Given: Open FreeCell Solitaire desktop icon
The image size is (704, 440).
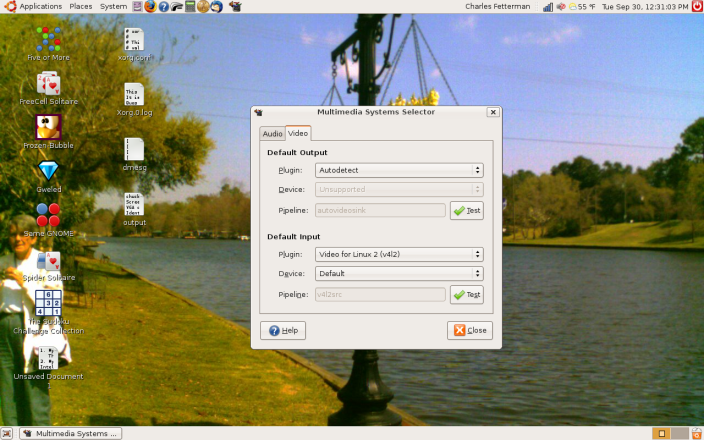Looking at the screenshot, I should pos(48,84).
